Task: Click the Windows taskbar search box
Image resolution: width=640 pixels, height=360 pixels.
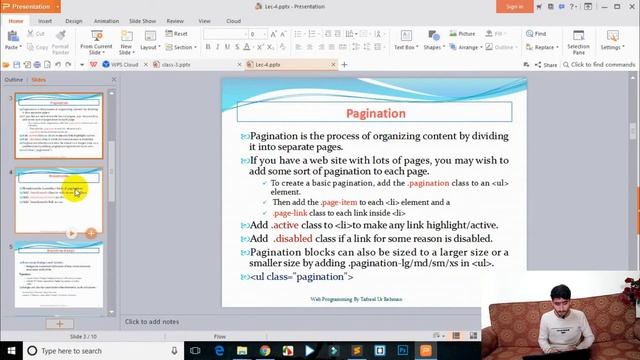Action: [x=104, y=351]
